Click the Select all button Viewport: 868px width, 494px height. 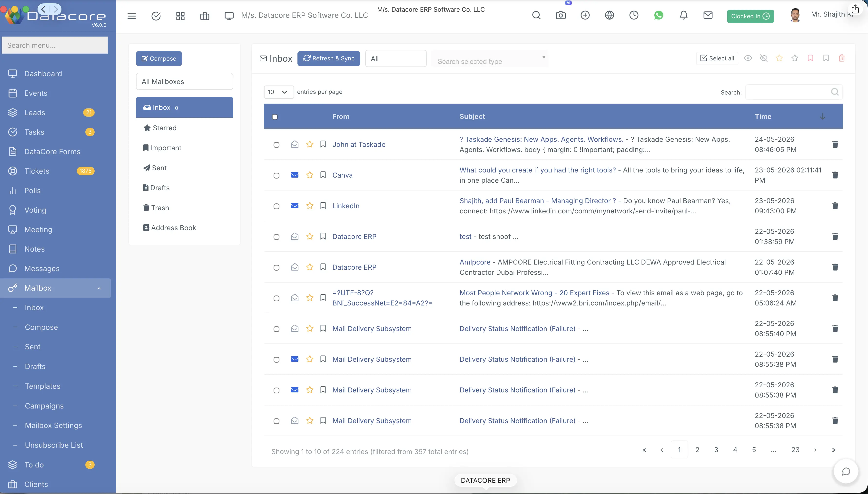pos(717,58)
